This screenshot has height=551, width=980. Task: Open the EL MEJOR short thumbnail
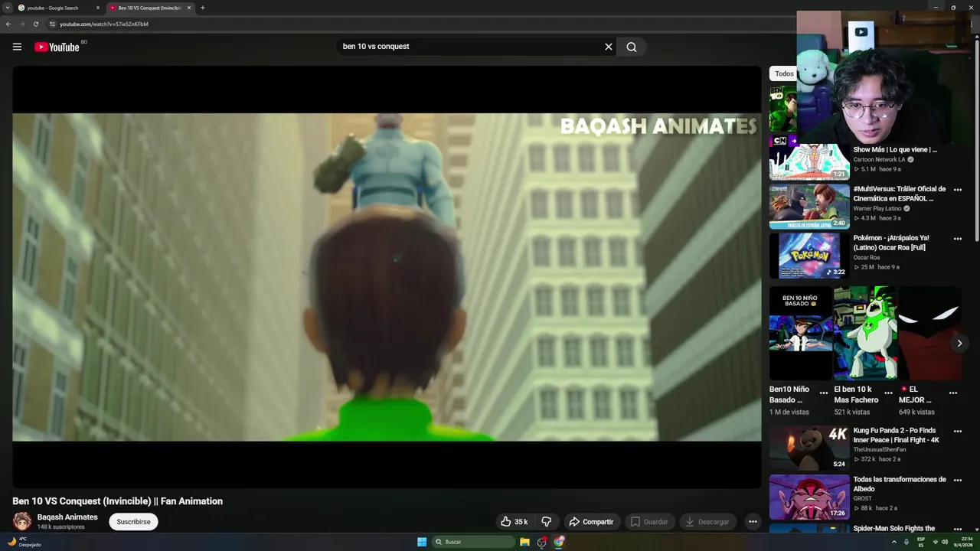929,334
